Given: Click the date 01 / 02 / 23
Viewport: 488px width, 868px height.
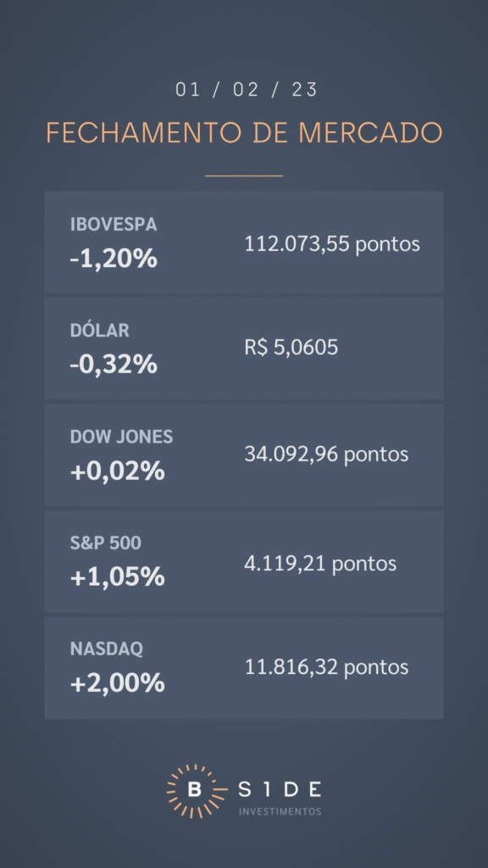Looking at the screenshot, I should [247, 90].
